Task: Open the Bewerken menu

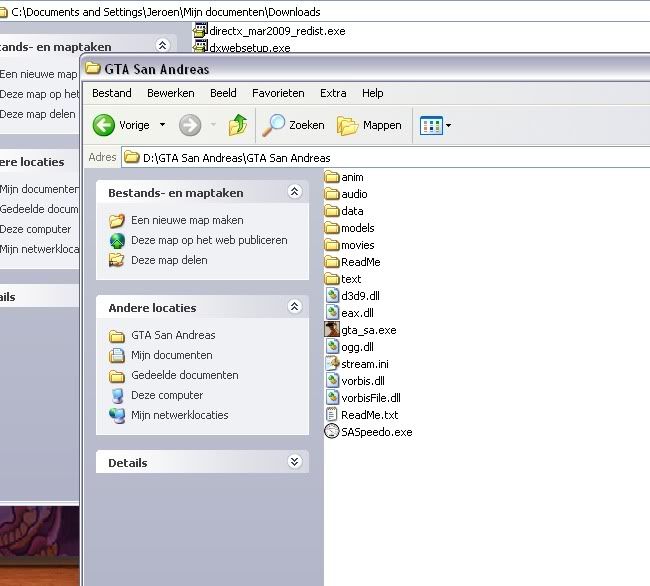Action: click(x=171, y=93)
